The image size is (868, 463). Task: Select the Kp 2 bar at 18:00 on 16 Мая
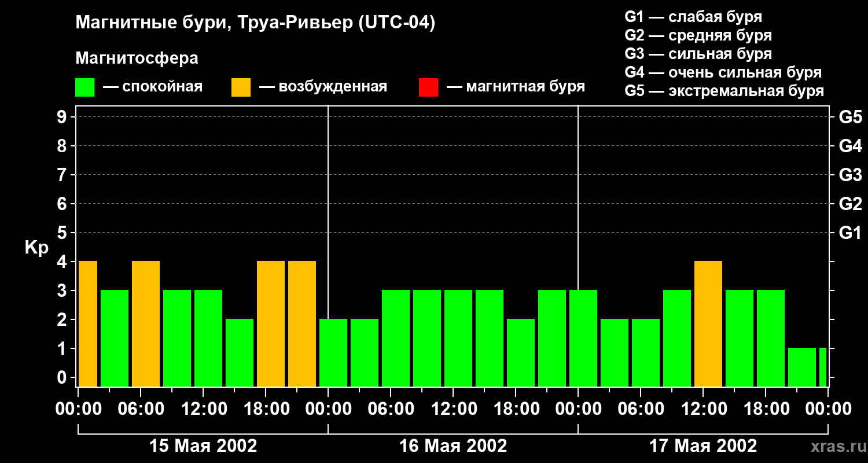coord(521,353)
